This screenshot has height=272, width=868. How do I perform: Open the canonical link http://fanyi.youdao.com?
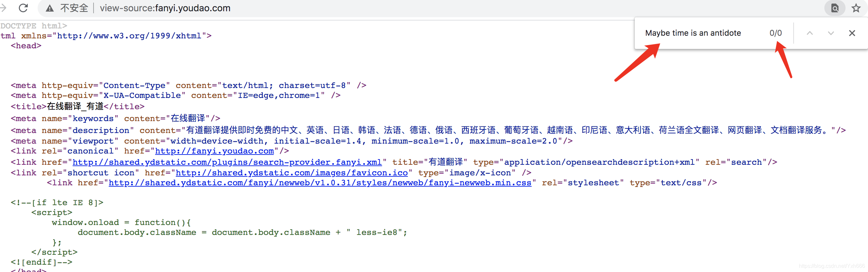point(214,151)
